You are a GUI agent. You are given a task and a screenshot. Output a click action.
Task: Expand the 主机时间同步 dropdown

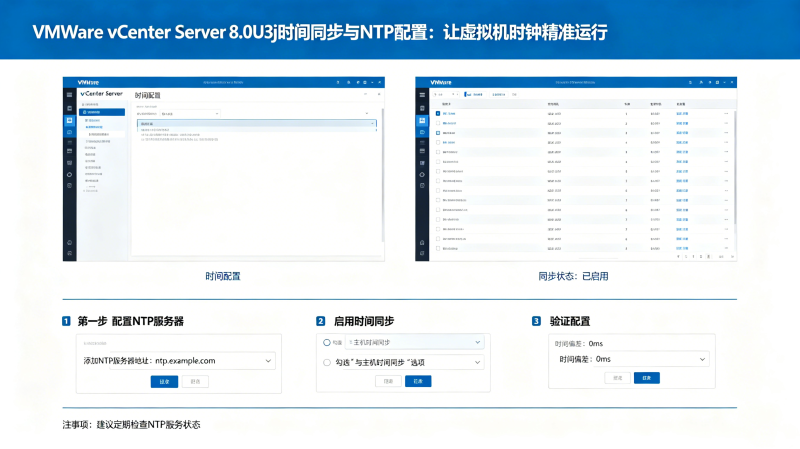point(414,342)
